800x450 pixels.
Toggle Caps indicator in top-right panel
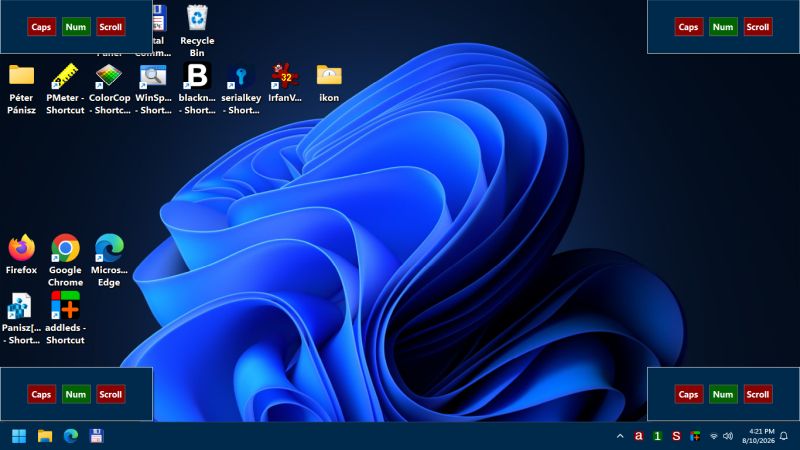click(688, 27)
